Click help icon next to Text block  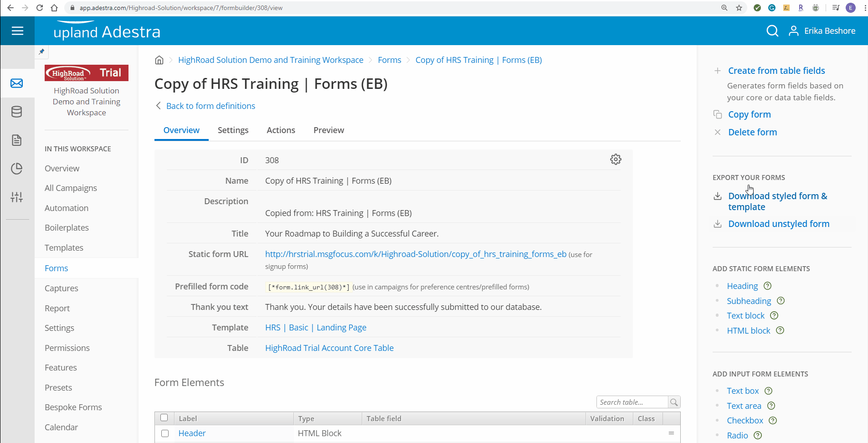point(774,315)
